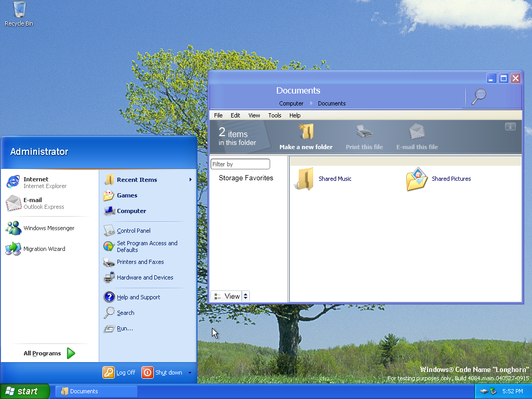This screenshot has height=399, width=532.
Task: Open the View dropdown arrow in sidebar
Action: [x=246, y=296]
